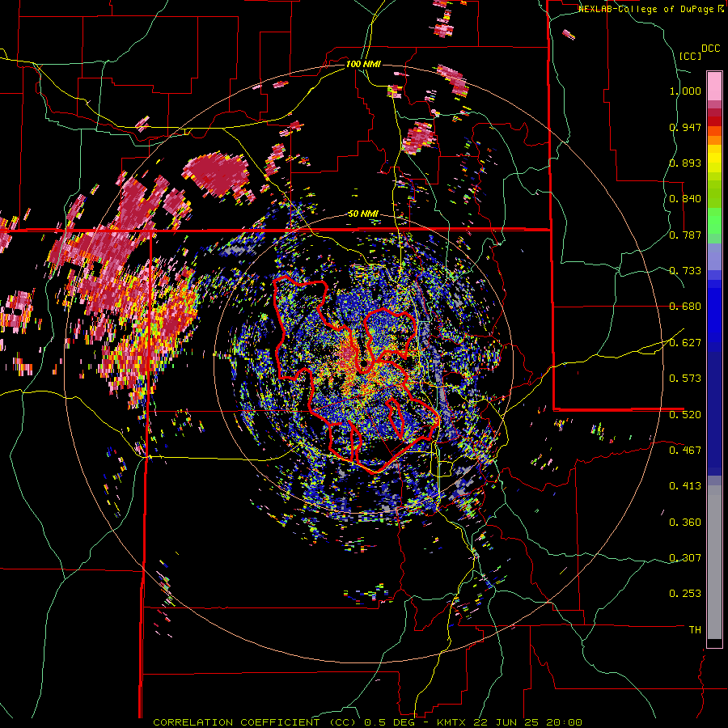Click the CORRELATION COEFFICIENT (CC) title text
Viewport: 728px width, 728px height.
[255, 722]
